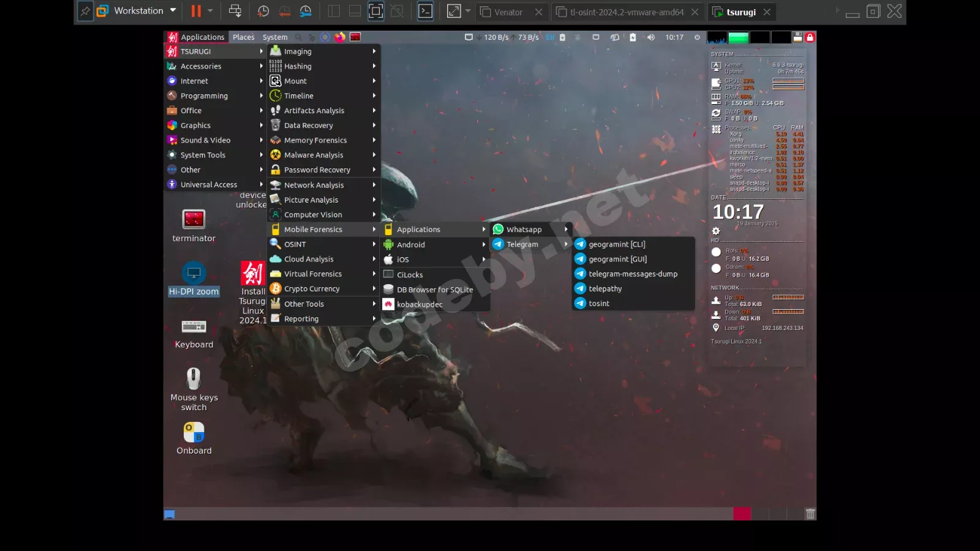Click the green system monitor graph applet

[x=738, y=37]
